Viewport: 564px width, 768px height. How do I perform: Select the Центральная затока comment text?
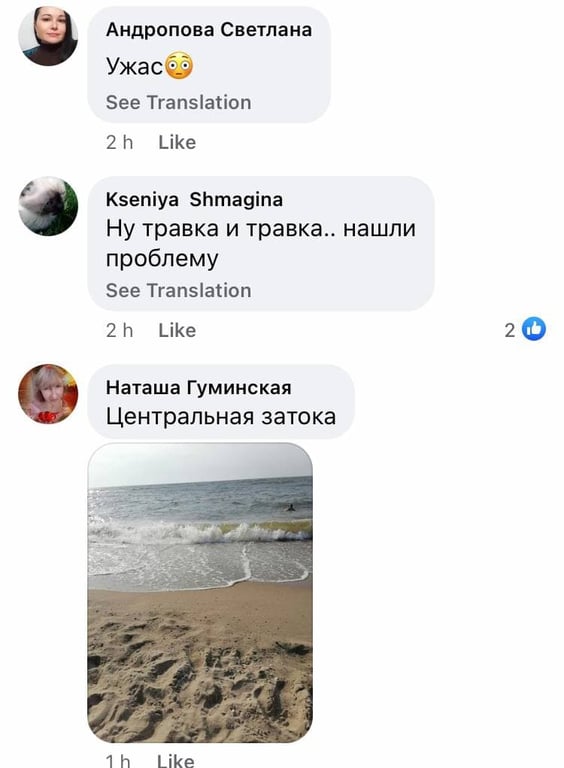coord(221,417)
